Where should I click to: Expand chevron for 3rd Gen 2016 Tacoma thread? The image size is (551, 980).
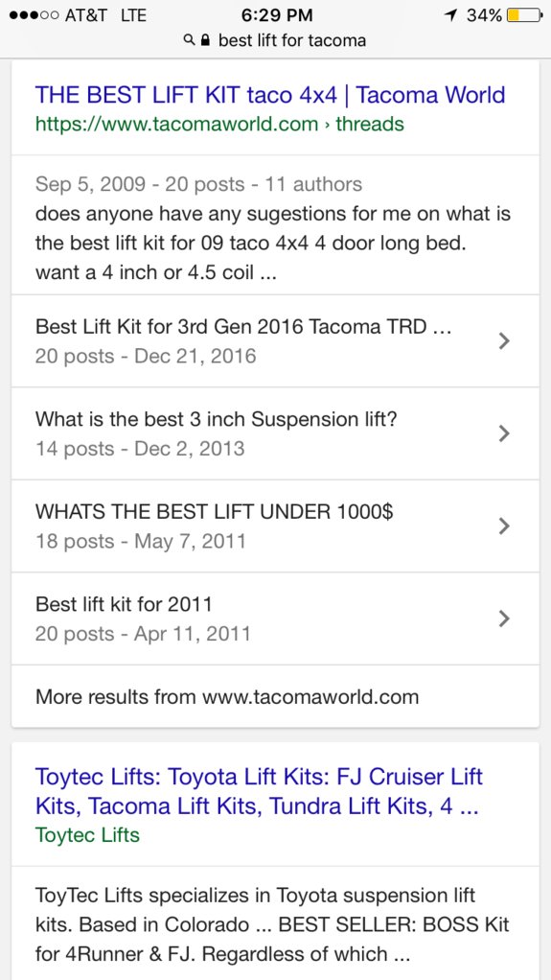504,340
